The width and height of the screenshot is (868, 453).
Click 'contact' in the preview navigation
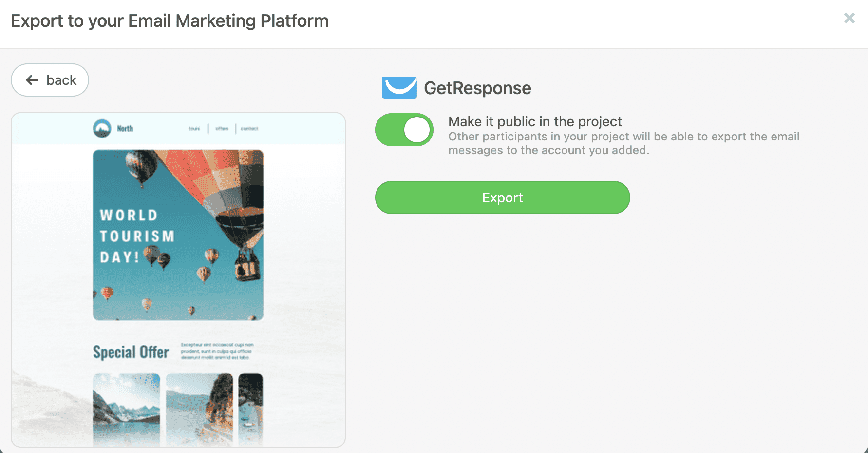[x=249, y=128]
